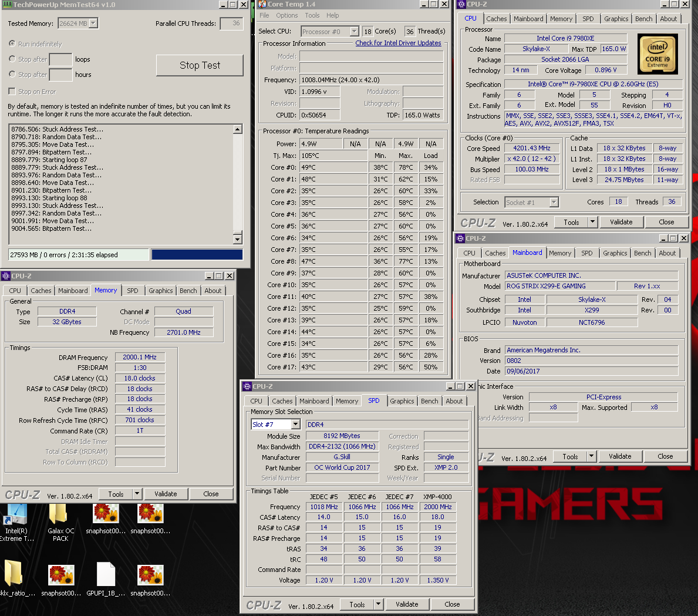The height and width of the screenshot is (616, 698).
Task: Click the Frequency 1008.04MHz (24.00 x 42.0) field
Action: coord(371,80)
